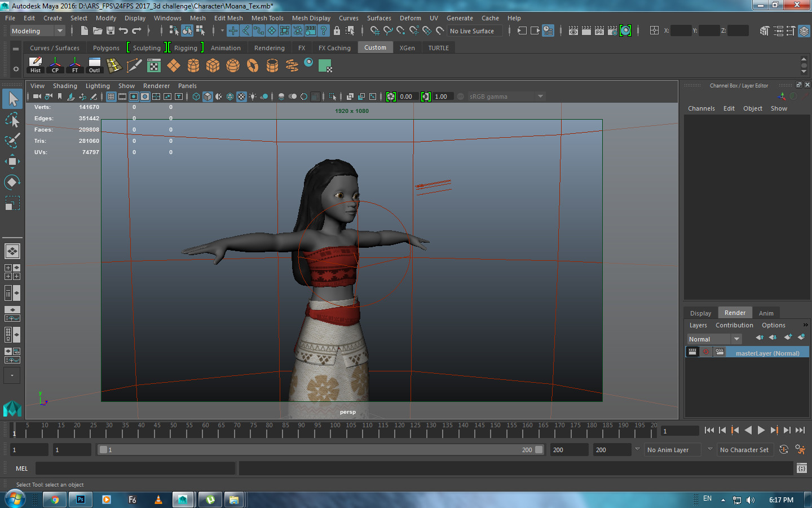Click the range slider bar
812x508 pixels.
point(321,450)
